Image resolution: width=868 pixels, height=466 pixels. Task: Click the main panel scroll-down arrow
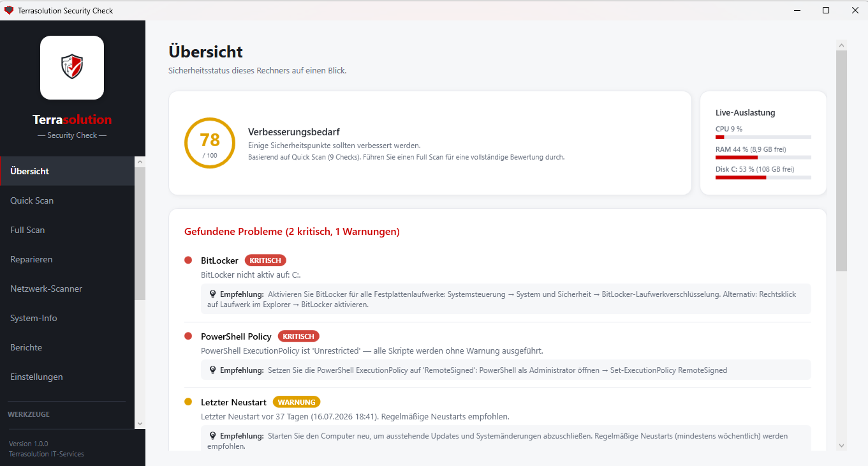(x=841, y=445)
